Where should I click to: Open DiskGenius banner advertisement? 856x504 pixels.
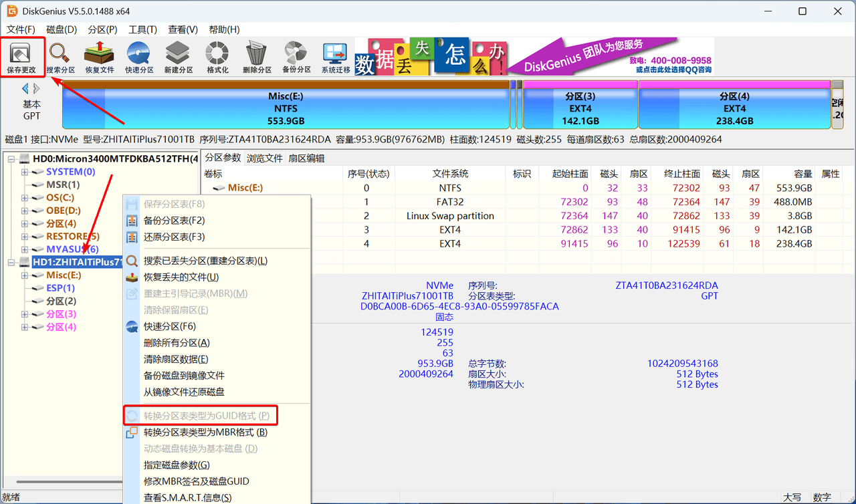tap(534, 56)
